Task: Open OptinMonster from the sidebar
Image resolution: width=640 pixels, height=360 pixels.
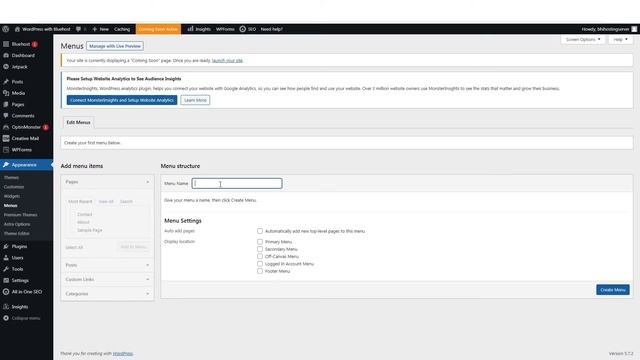Action: click(x=26, y=127)
